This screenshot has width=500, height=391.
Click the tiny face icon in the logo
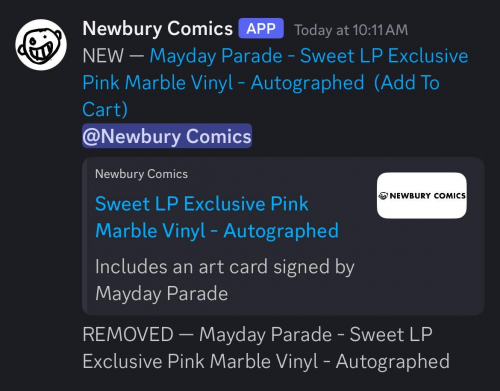(383, 196)
